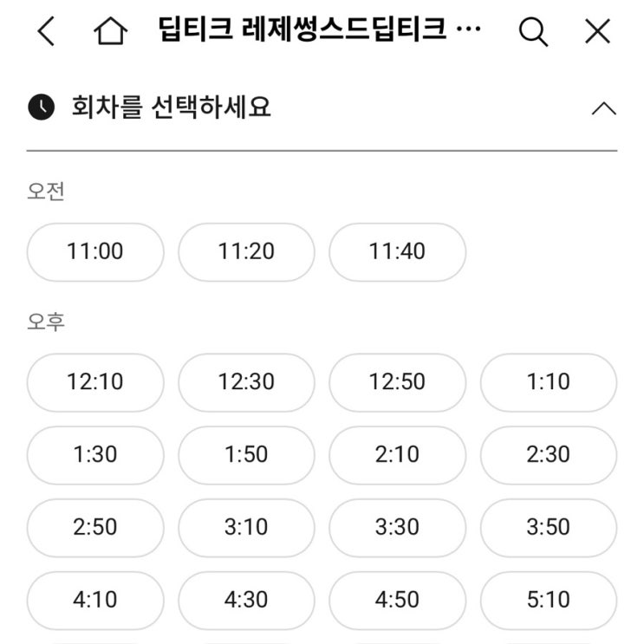The width and height of the screenshot is (644, 644).
Task: Choose the 4:10 time slot
Action: pyautogui.click(x=95, y=600)
